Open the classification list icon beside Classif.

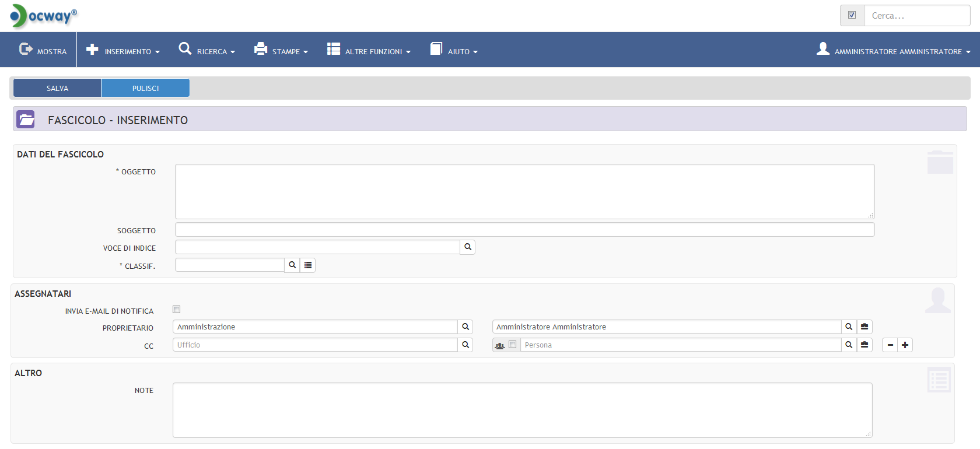(308, 265)
